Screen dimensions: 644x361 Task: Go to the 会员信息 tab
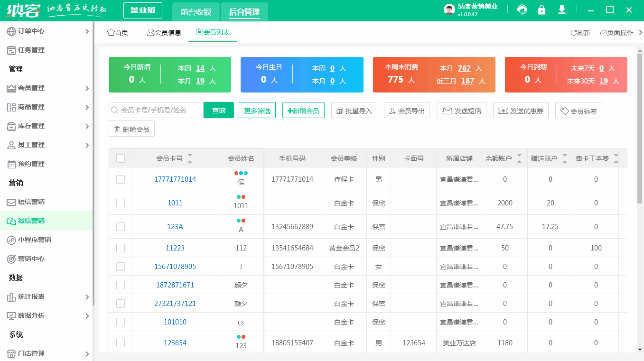coord(165,33)
